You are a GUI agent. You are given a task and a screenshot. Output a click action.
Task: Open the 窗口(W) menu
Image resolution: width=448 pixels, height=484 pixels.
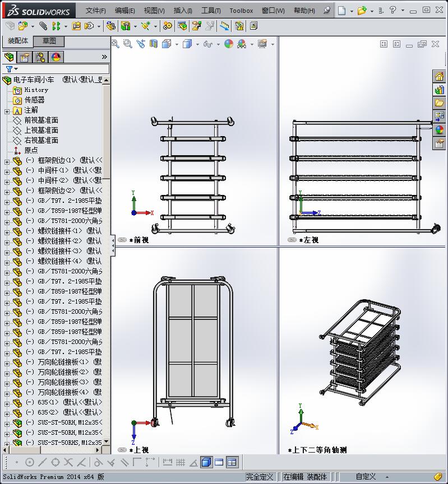pos(273,11)
